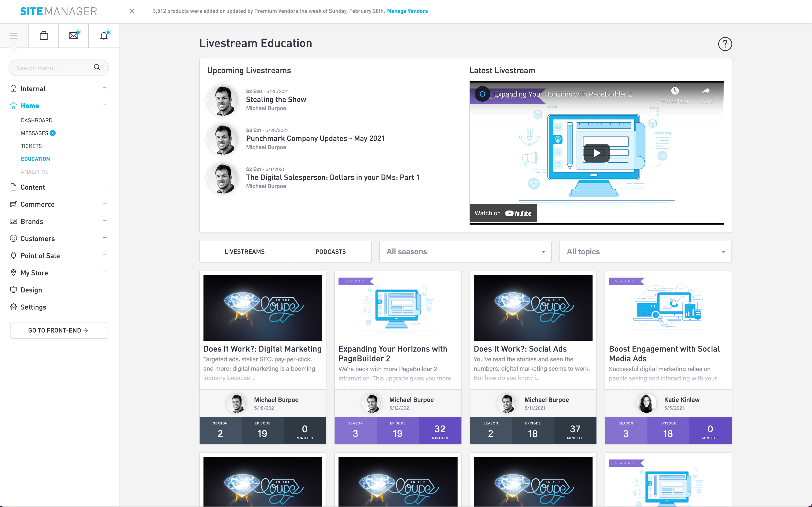Open Expanding Your Horizons with PageBuilder 2 card thumbnail

point(398,307)
